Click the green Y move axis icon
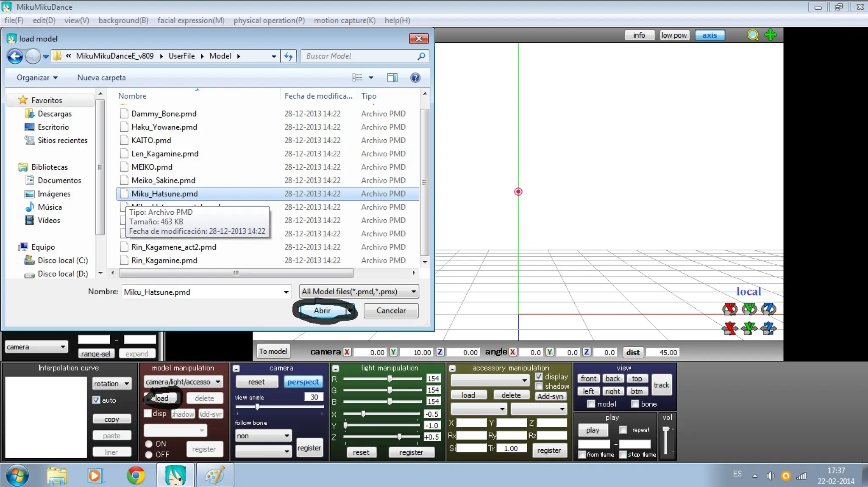This screenshot has height=487, width=868. (x=749, y=328)
